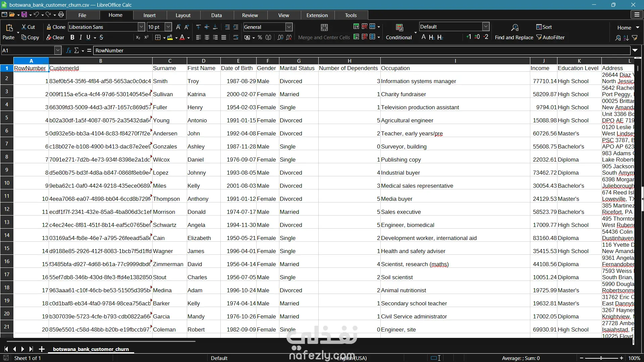Screen dimensions: 644x362
Task: Click the Sum sigma icon
Action: (x=76, y=51)
